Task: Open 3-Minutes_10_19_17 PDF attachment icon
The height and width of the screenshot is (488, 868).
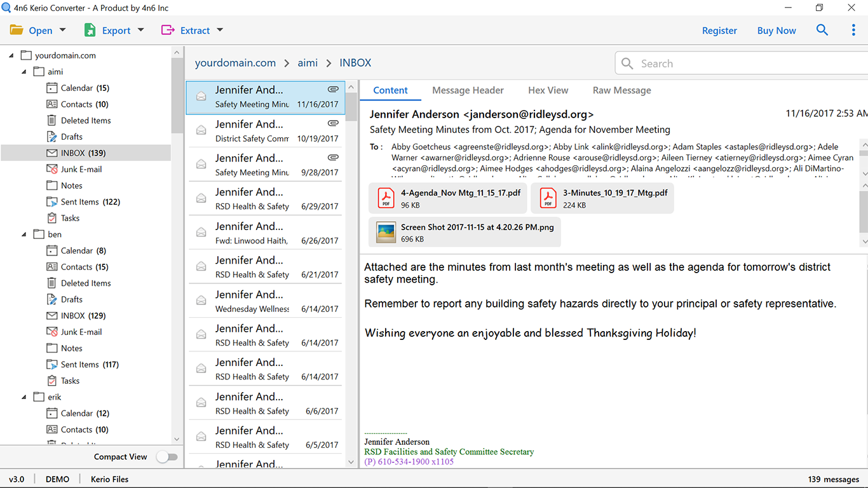Action: pyautogui.click(x=548, y=198)
